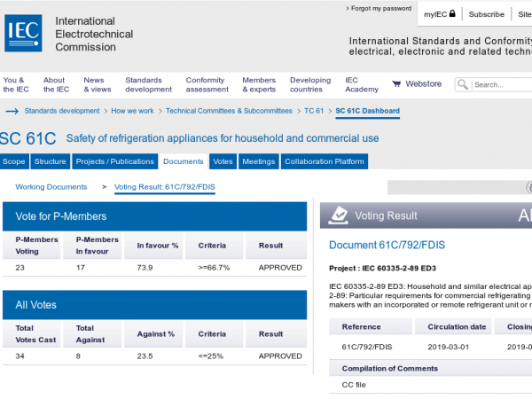Image resolution: width=532 pixels, height=399 pixels.
Task: Click the All Votes APPROVED result
Action: coord(280,356)
